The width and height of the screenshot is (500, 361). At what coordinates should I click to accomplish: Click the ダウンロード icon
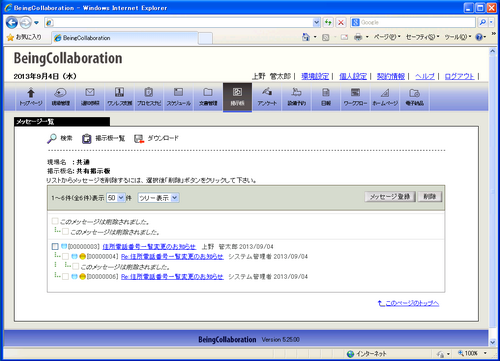139,138
